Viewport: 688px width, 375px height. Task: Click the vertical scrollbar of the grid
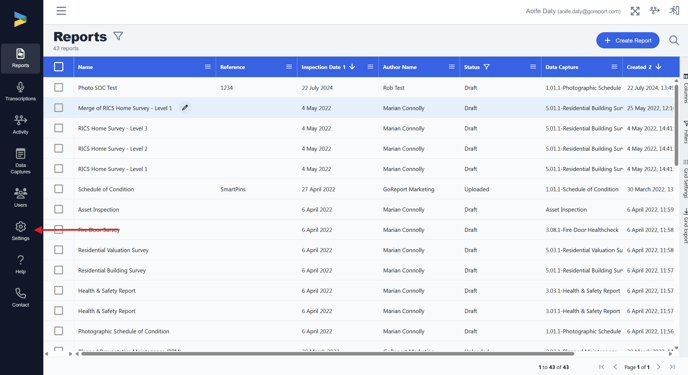676,125
